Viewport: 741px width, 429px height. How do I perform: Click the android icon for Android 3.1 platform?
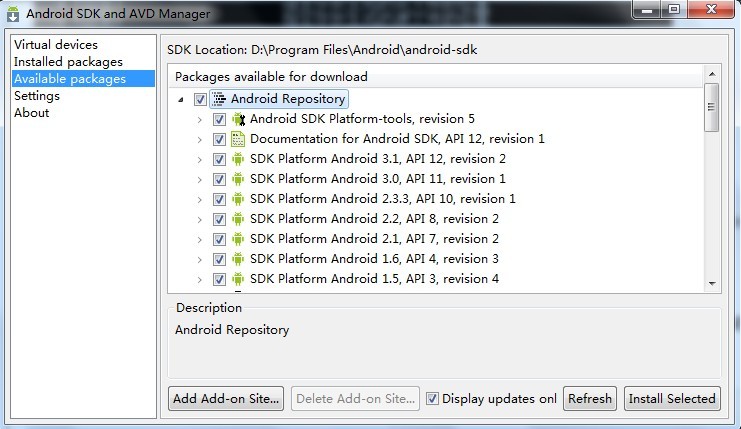(x=238, y=159)
